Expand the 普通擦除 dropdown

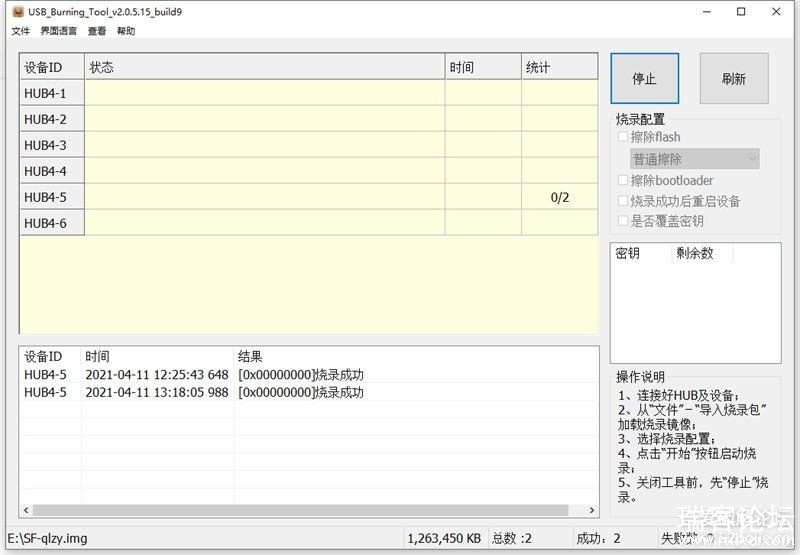click(694, 159)
